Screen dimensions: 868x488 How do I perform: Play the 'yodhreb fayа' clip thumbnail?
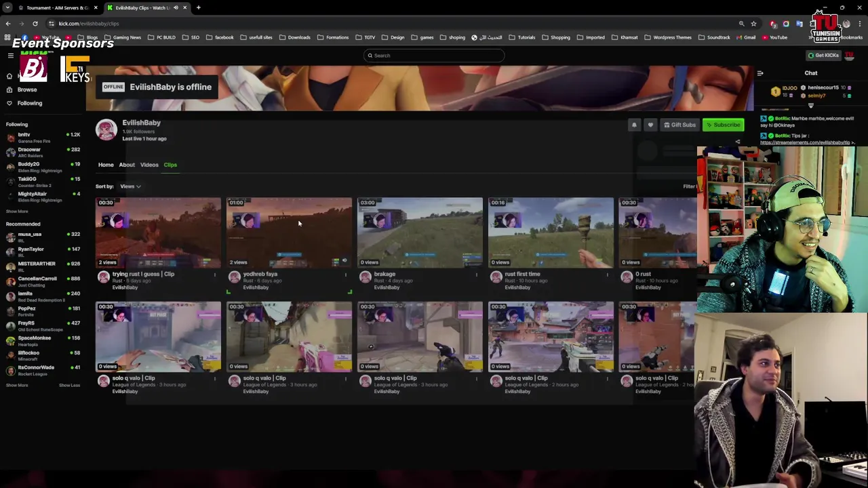pyautogui.click(x=289, y=232)
